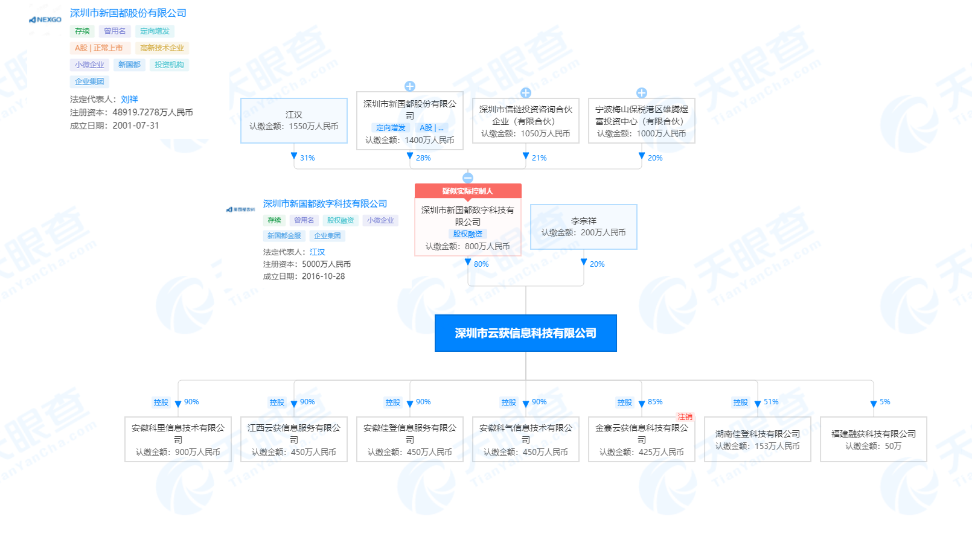Image resolution: width=972 pixels, height=560 pixels.
Task: Click the 曾用名 tag in 数字科技 info panel
Action: (304, 221)
